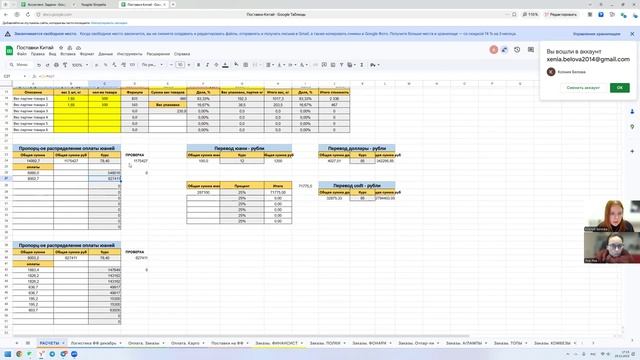
Task: Switch to Заказы. ТОПЫ sheet tab
Action: tap(508, 343)
